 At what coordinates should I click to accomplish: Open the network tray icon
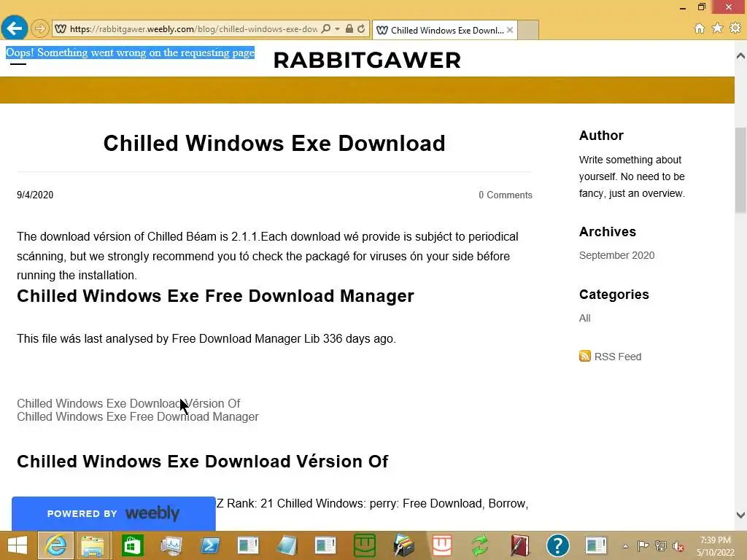(x=661, y=545)
